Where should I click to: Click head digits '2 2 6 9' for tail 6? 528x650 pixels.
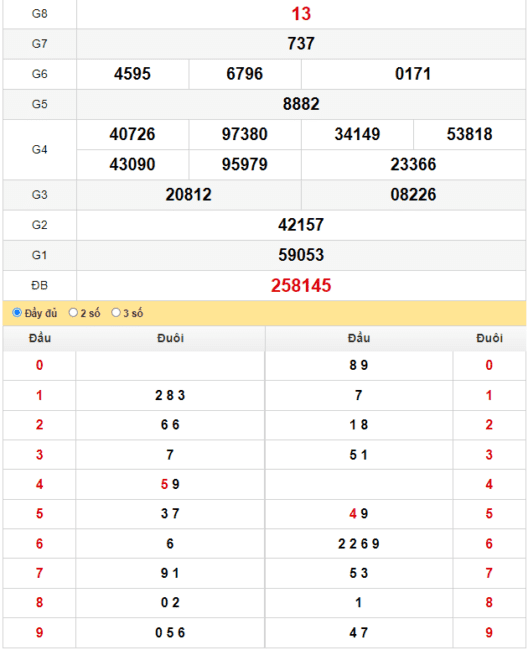[358, 544]
